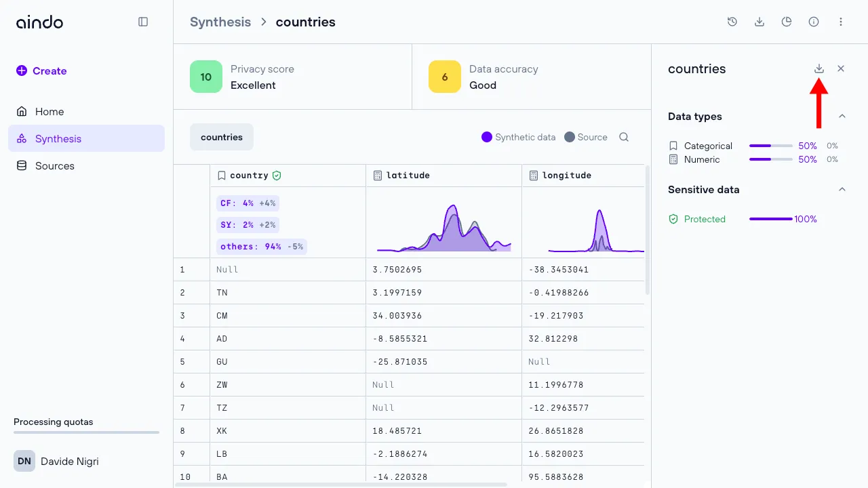Click latitude value 3.7502695
The image size is (868, 488).
(x=397, y=270)
